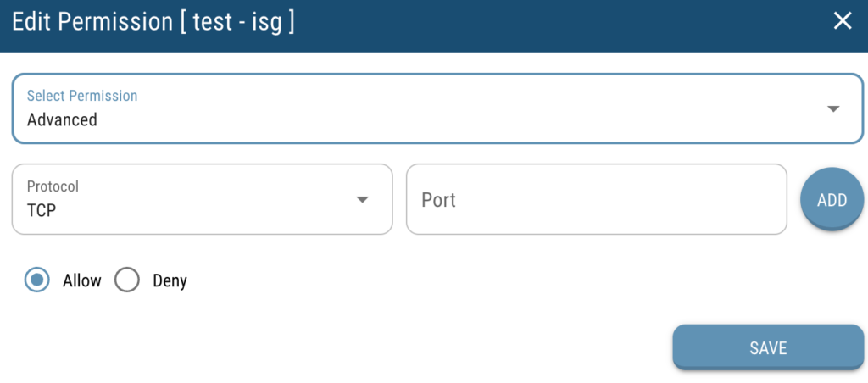This screenshot has height=383, width=868.
Task: Open the Protocol dropdown arrow
Action: click(362, 200)
